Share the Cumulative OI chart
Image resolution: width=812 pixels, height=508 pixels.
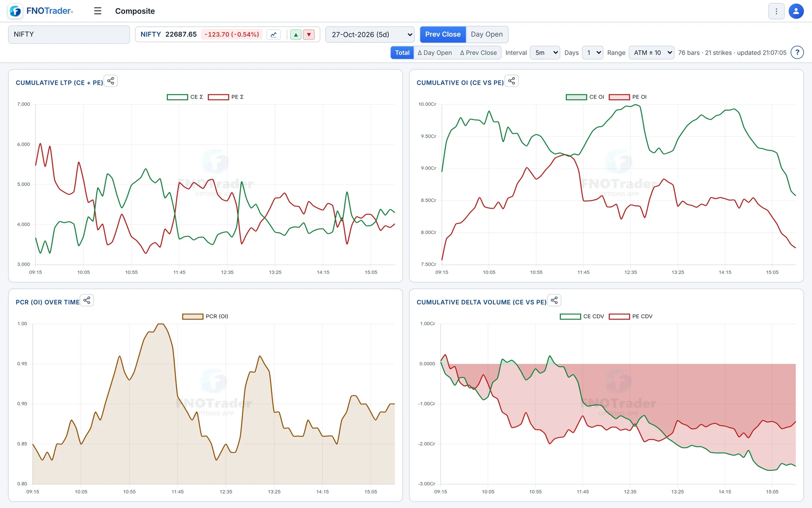coord(512,81)
